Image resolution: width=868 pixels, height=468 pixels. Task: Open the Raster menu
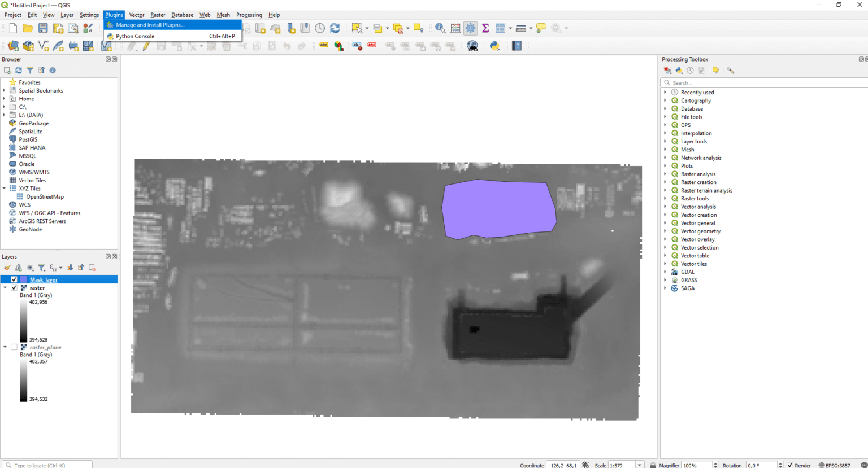(158, 15)
